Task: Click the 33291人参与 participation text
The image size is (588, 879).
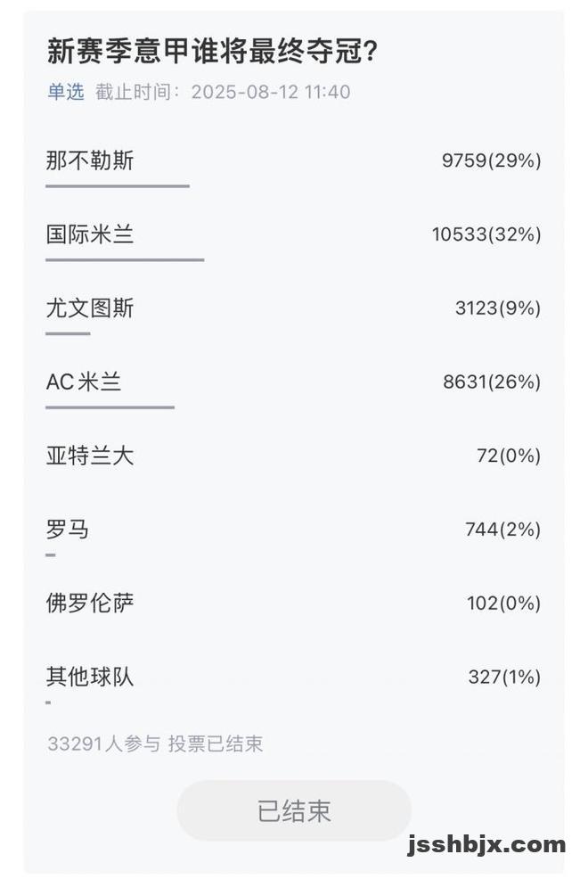Action: tap(104, 743)
